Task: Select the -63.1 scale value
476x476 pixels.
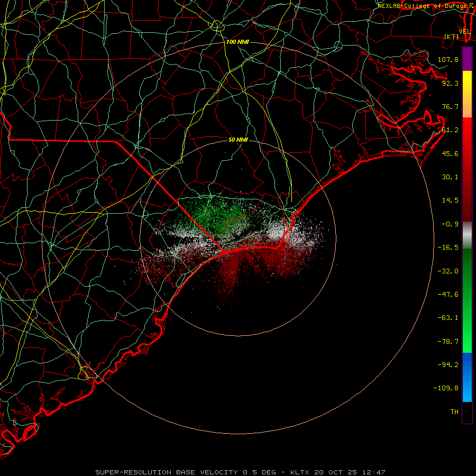Action: point(448,318)
